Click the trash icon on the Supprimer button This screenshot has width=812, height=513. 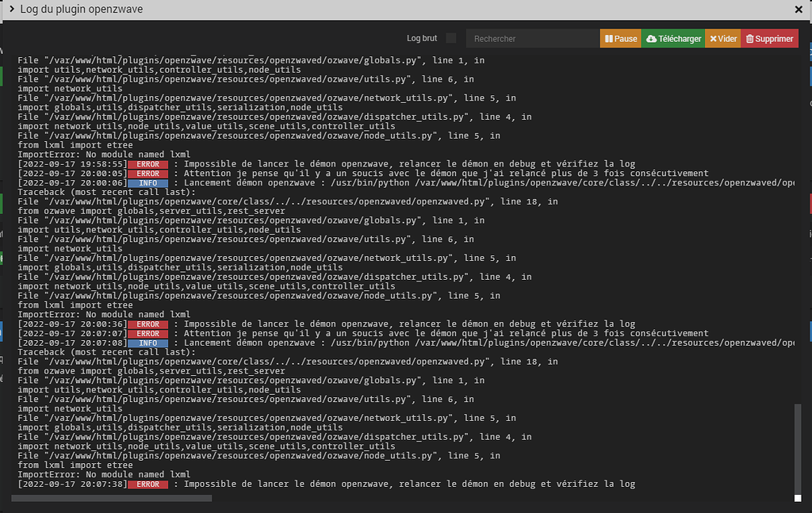pos(752,37)
